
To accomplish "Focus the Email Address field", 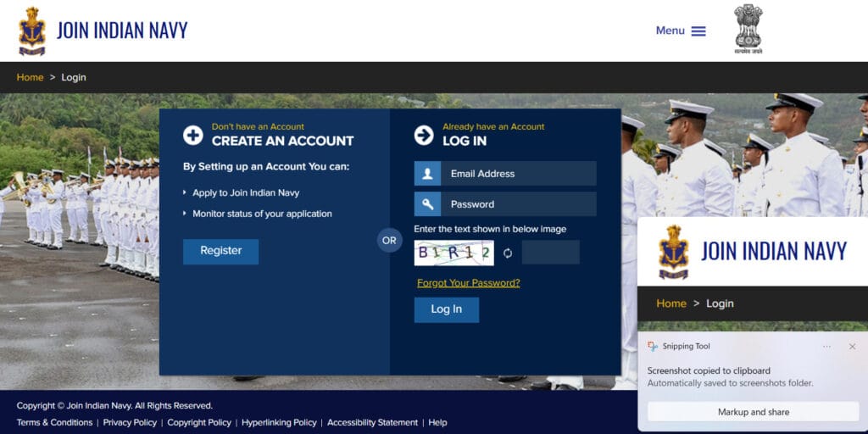I will (519, 173).
